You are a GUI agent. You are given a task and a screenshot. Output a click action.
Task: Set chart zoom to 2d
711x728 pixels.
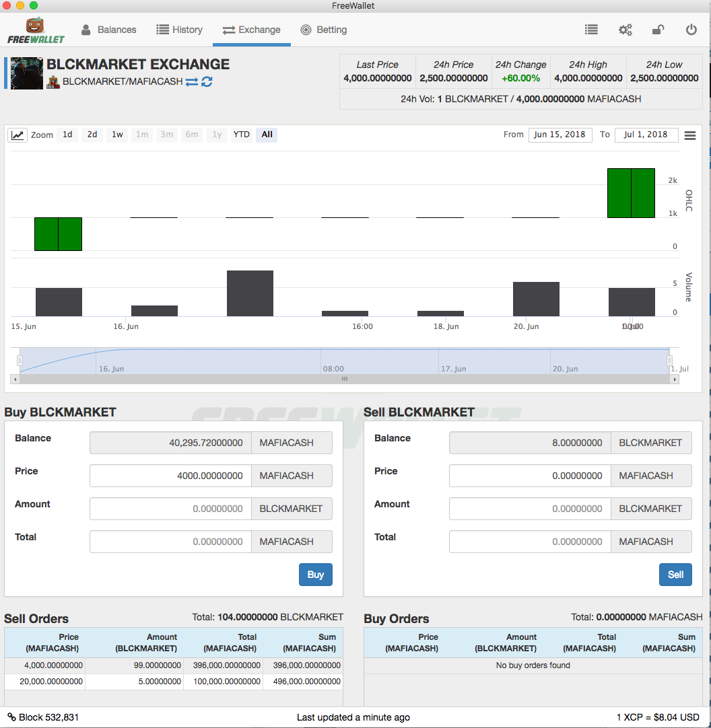(x=92, y=135)
